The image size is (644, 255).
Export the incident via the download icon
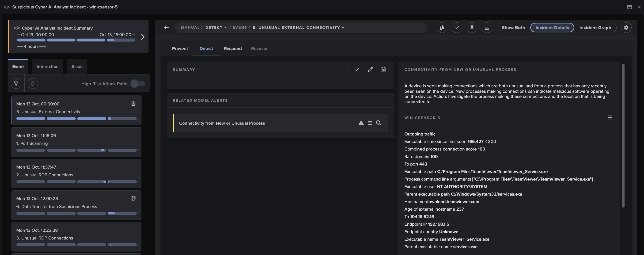click(487, 27)
